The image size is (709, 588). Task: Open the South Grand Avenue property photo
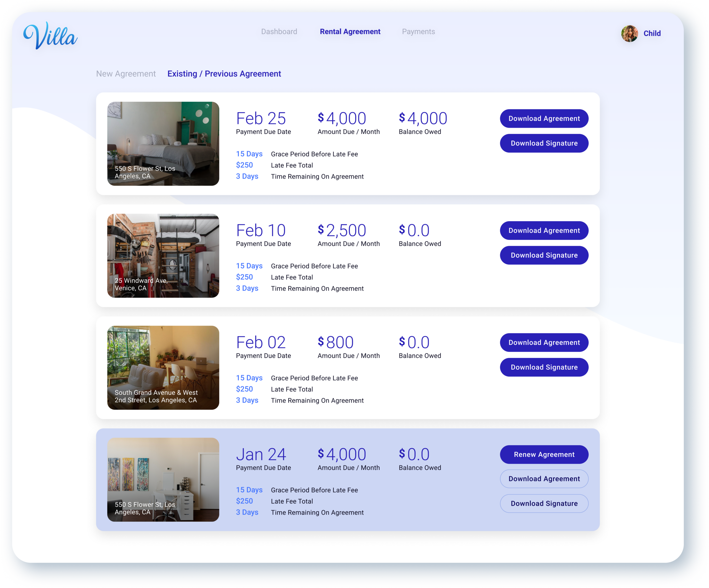pyautogui.click(x=163, y=367)
